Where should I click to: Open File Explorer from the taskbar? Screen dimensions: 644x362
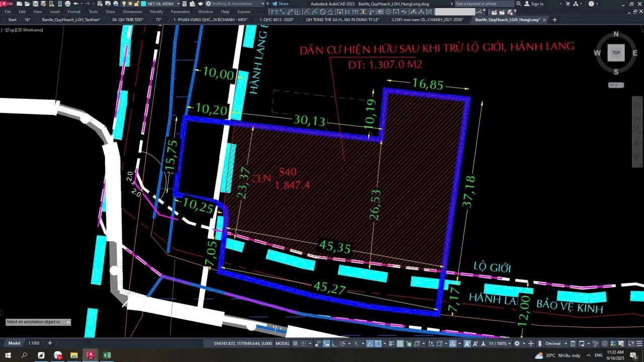74,355
